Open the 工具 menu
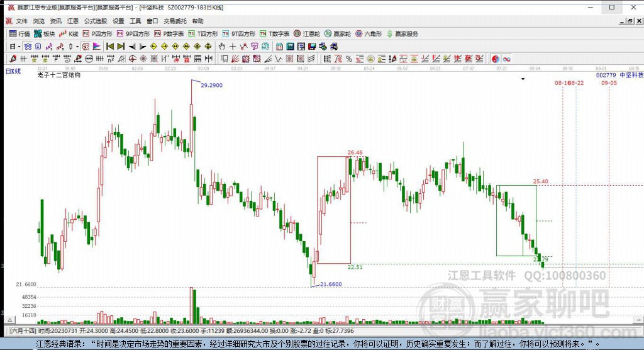 pos(135,21)
